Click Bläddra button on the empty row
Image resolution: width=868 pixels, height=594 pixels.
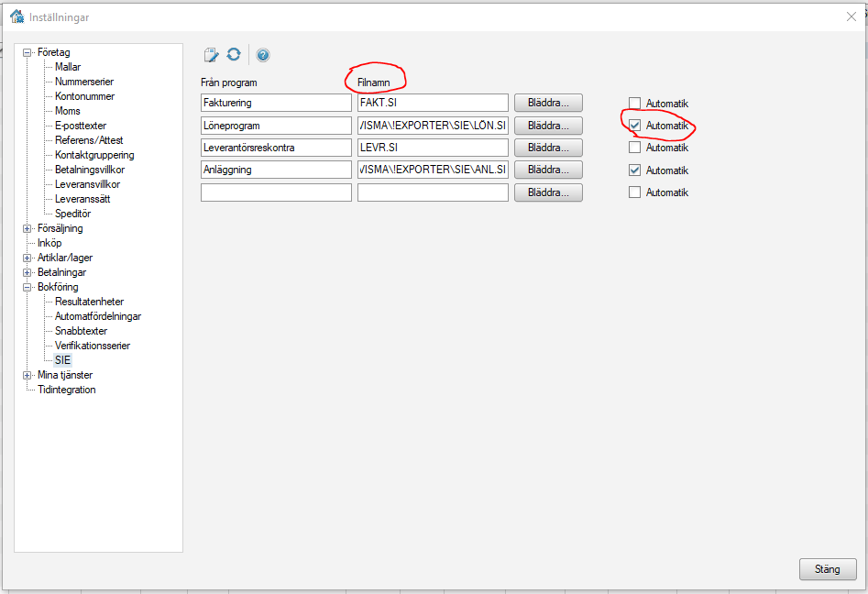point(548,192)
